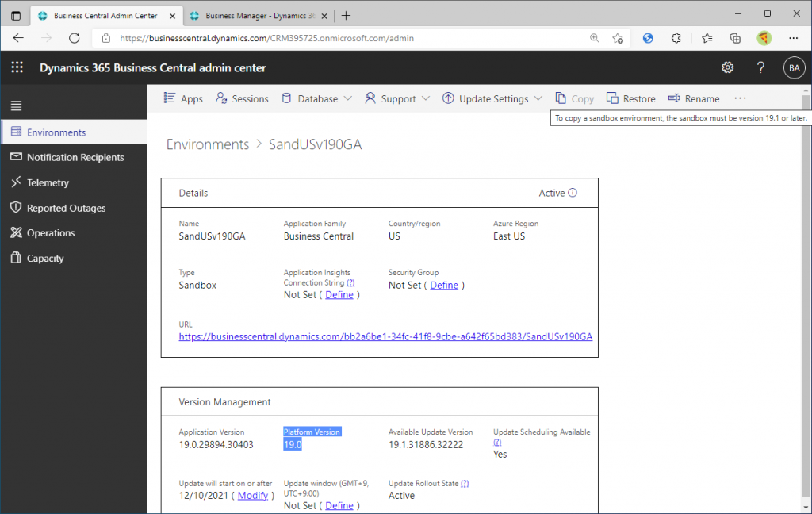Open browser Settings and more menu
The width and height of the screenshot is (812, 514).
[x=793, y=38]
